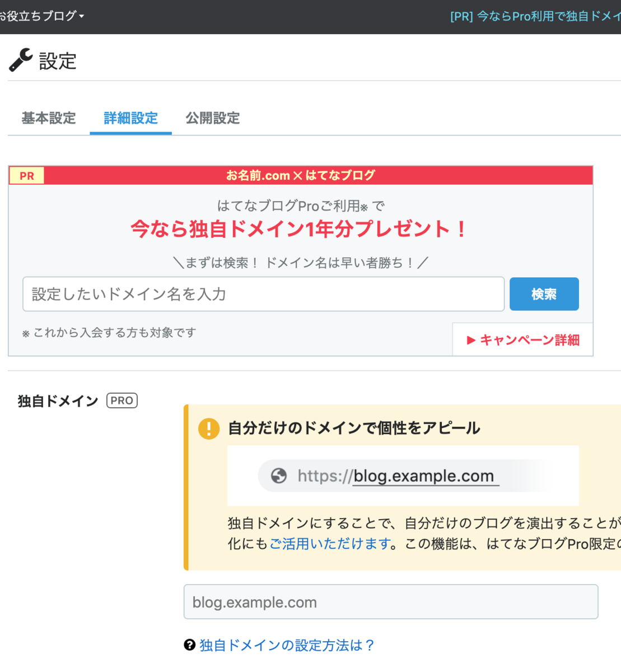Click the これから入会する方も対象です note
Image resolution: width=621 pixels, height=672 pixels.
[x=110, y=333]
